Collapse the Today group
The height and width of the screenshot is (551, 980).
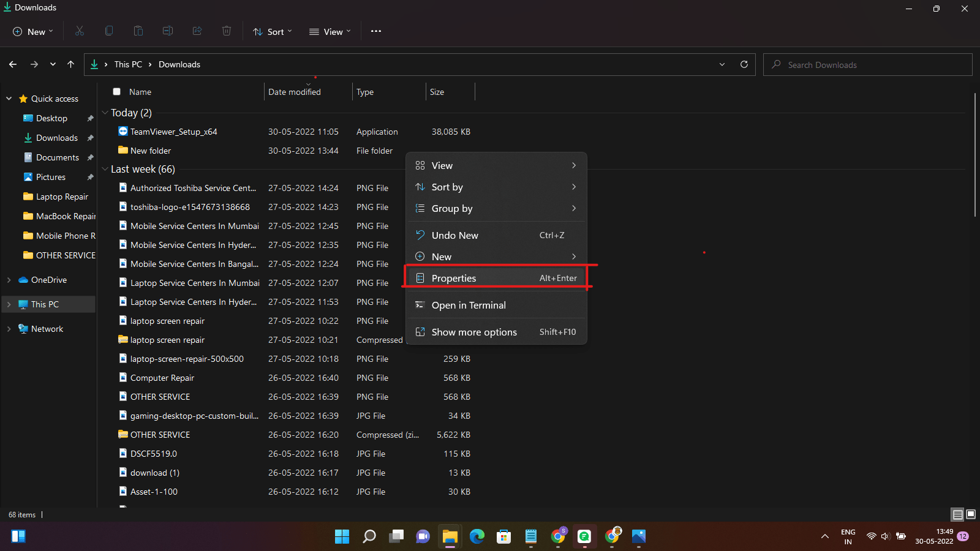pos(104,113)
